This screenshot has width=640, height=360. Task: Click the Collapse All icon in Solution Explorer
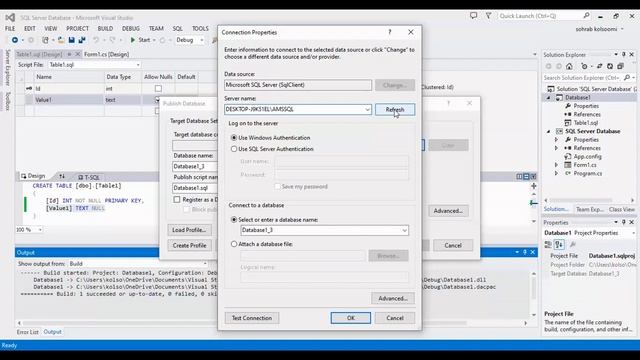coord(620,66)
